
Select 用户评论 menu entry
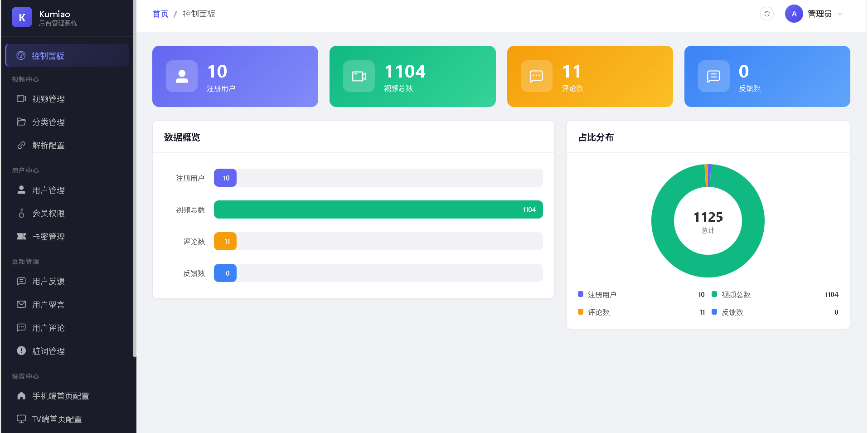pyautogui.click(x=67, y=328)
